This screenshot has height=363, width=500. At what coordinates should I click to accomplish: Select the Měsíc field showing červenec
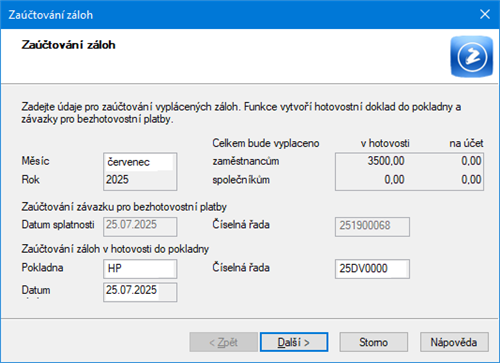point(140,162)
